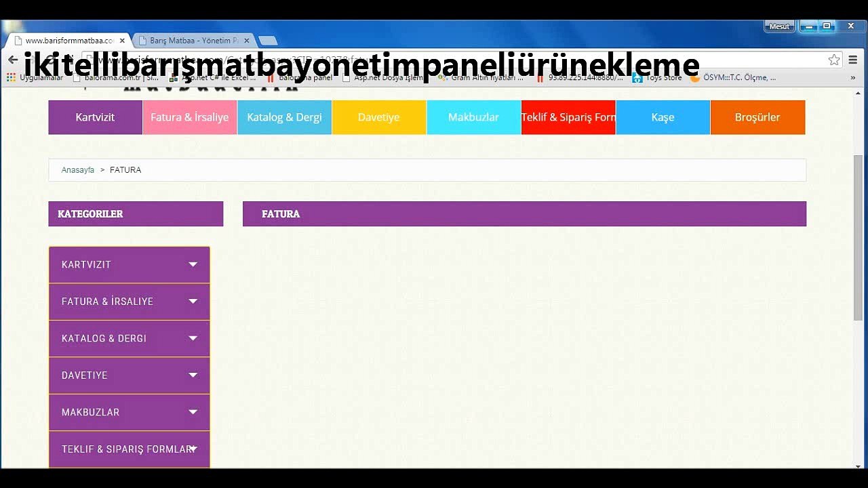Open the 93.89.225.144:8880 bookmark
Image resolution: width=868 pixels, height=488 pixels.
pos(580,78)
